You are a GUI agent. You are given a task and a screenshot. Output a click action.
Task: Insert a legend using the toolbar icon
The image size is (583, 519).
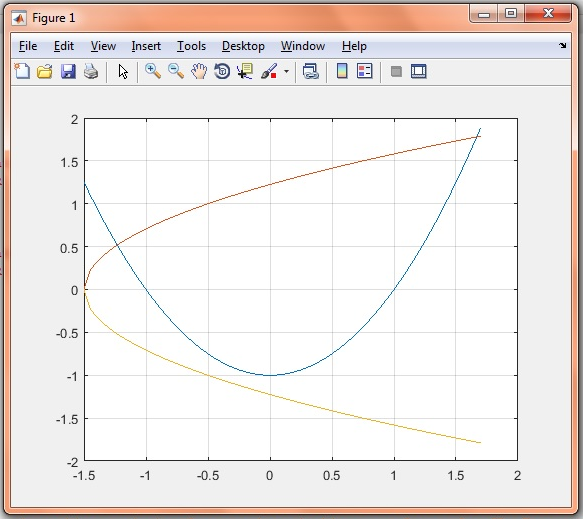tap(364, 71)
